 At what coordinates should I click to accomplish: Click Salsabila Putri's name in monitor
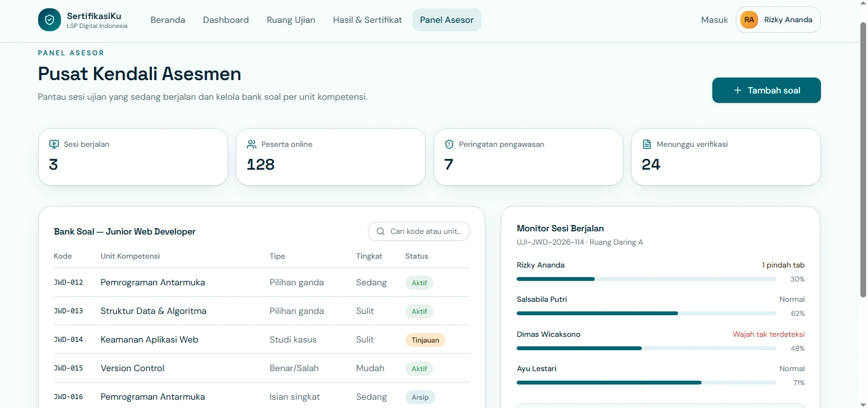(x=542, y=299)
